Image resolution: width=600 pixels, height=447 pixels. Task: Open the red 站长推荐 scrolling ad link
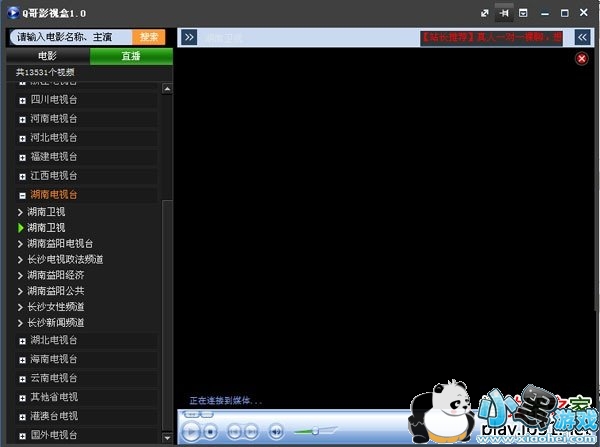click(x=491, y=38)
